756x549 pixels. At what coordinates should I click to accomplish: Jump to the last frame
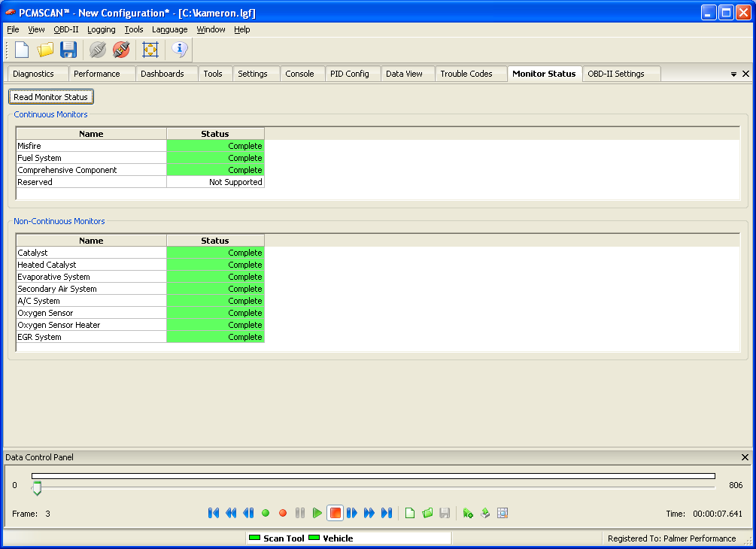387,513
